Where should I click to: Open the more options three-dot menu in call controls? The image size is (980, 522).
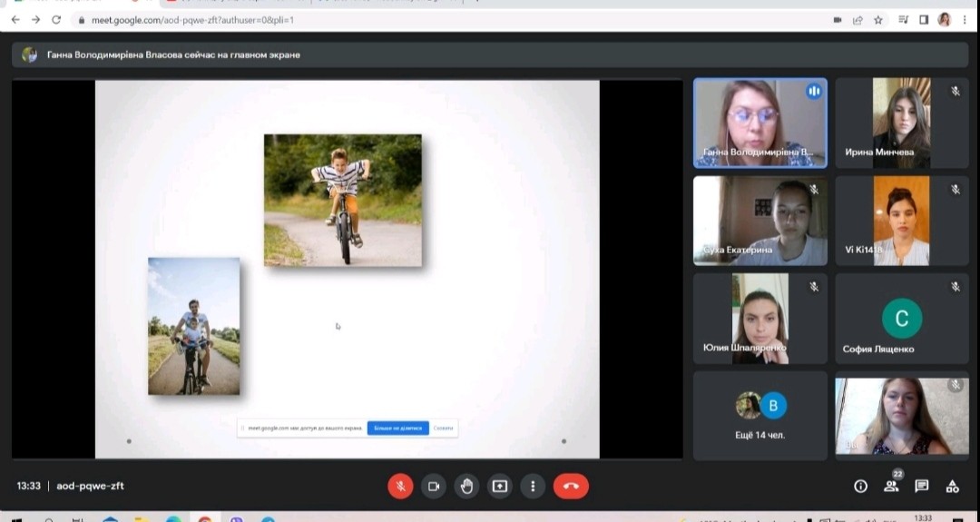[533, 487]
